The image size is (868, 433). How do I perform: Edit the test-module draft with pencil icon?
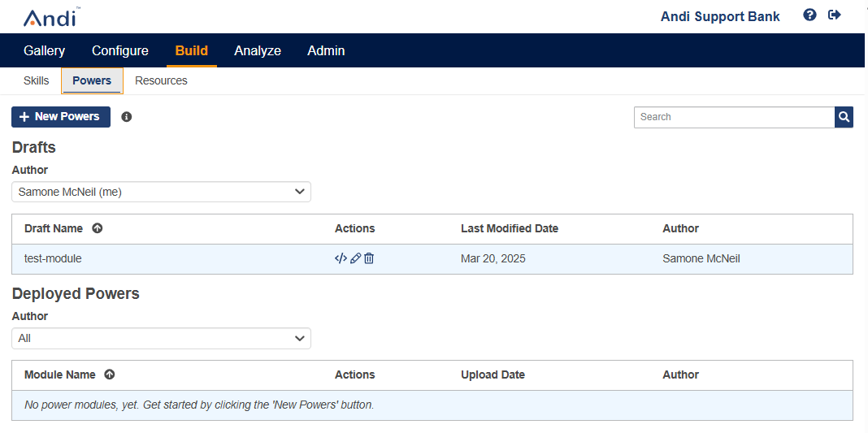click(x=355, y=258)
